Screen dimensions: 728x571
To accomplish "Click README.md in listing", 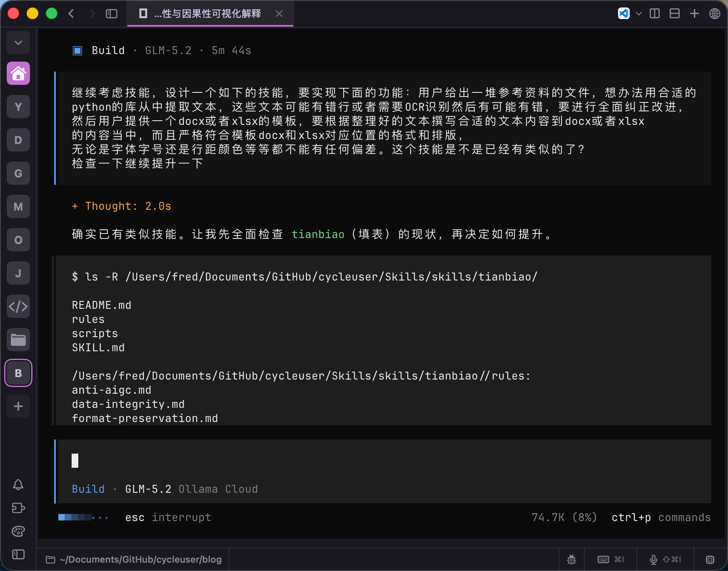I will (102, 305).
